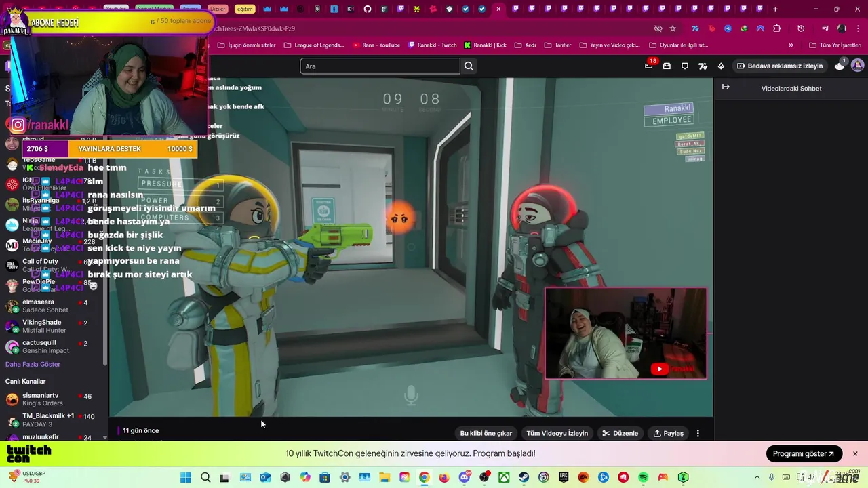Open the Tüm Yer İşaretleri folder

(x=835, y=45)
